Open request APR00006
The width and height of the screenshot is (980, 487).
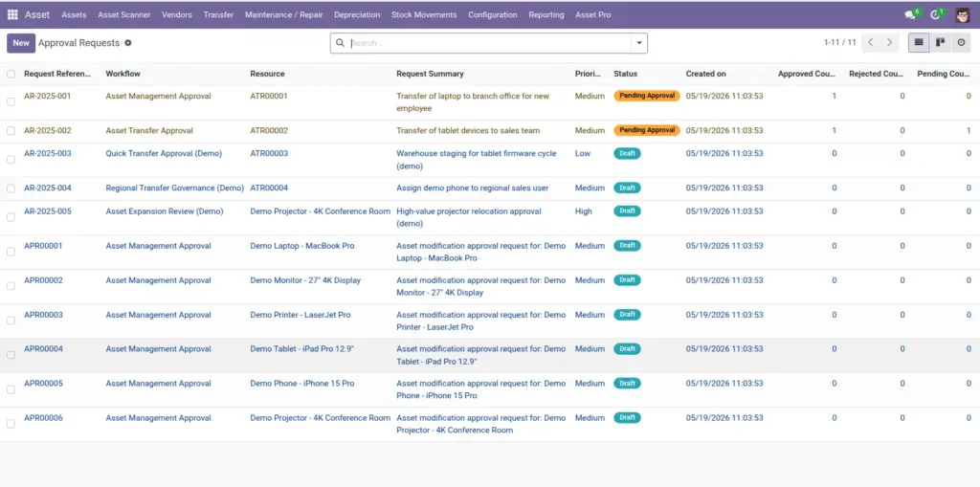click(x=44, y=417)
